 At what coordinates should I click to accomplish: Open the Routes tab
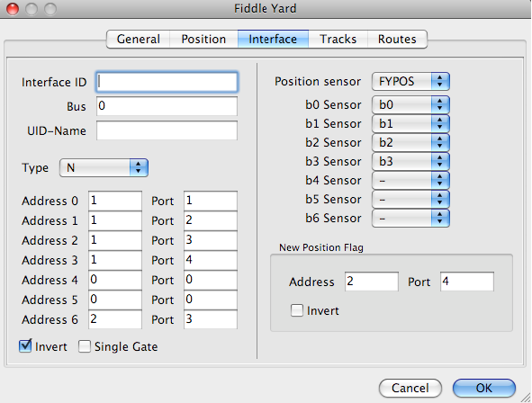pos(397,39)
